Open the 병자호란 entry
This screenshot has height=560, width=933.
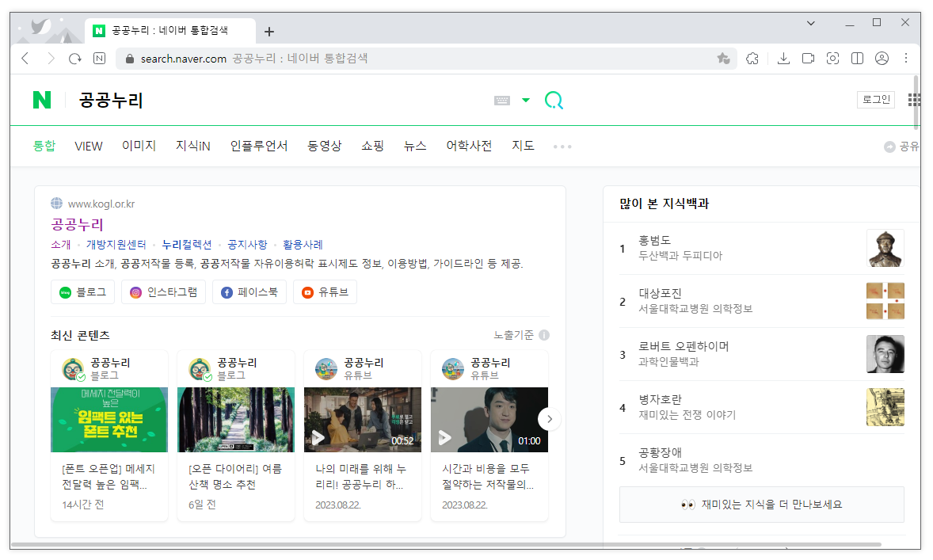tap(660, 399)
